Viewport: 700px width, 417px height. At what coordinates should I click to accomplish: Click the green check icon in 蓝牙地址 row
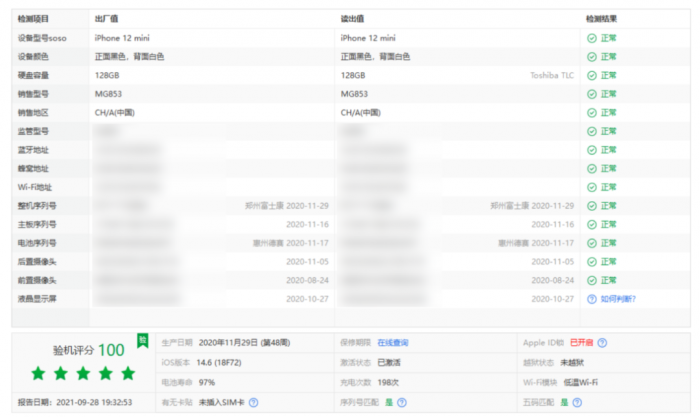(x=592, y=150)
